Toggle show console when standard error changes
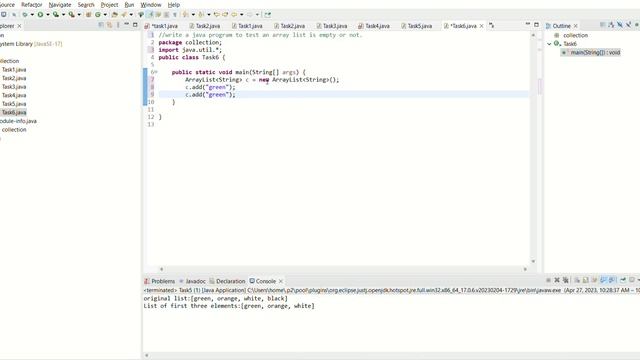The height and width of the screenshot is (360, 640). pyautogui.click(x=612, y=280)
